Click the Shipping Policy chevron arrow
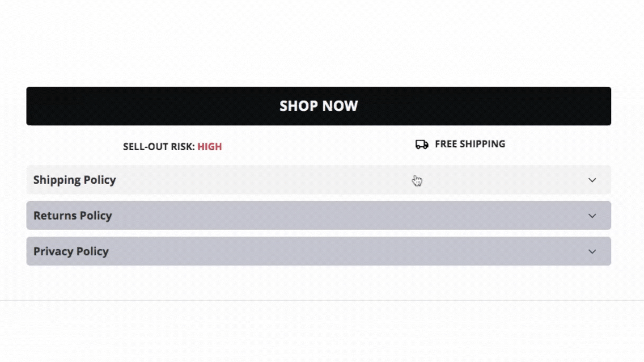 (592, 180)
